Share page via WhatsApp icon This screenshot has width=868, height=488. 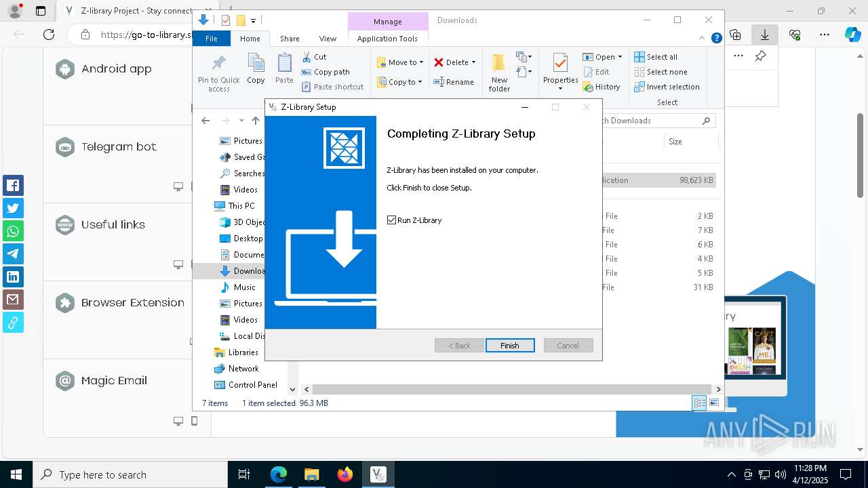[13, 231]
